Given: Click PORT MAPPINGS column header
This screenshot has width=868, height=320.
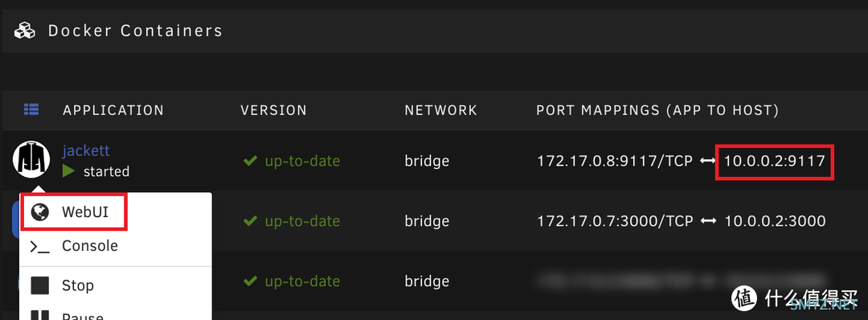Looking at the screenshot, I should coord(657,110).
